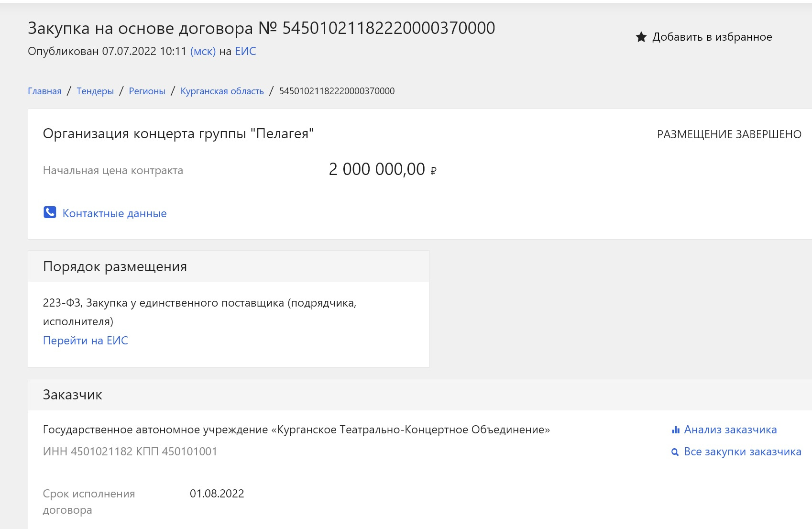Follow the Перейти на ЕИС link

[86, 341]
